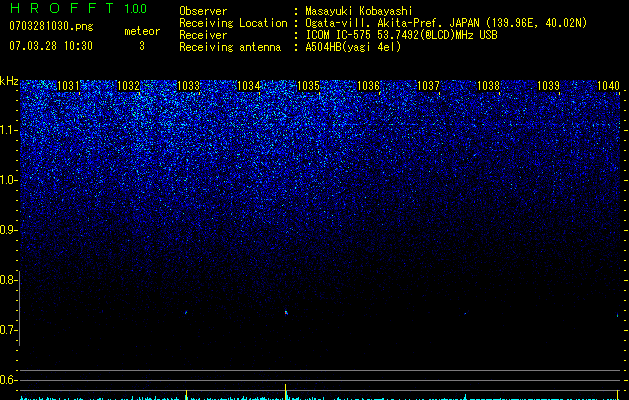Viewport: 629px width, 400px height.
Task: Click the Receiving antenna label
Action: [230, 47]
